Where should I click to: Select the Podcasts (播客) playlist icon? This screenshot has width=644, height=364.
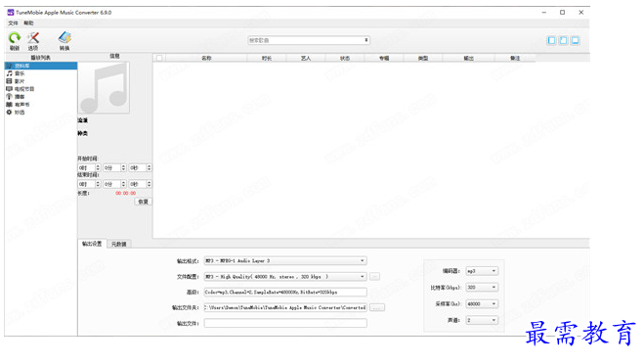(x=9, y=97)
